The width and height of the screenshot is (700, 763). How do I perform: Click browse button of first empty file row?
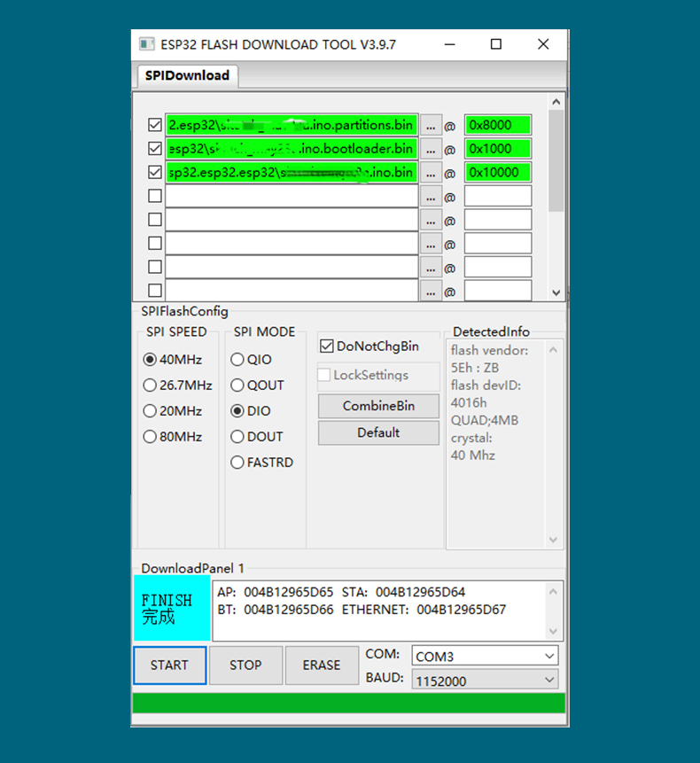431,197
